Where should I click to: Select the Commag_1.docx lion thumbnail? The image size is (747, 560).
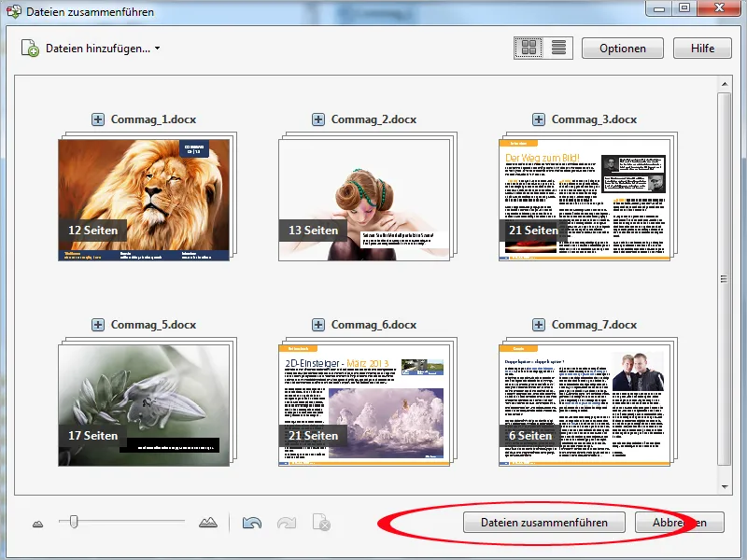pos(144,200)
